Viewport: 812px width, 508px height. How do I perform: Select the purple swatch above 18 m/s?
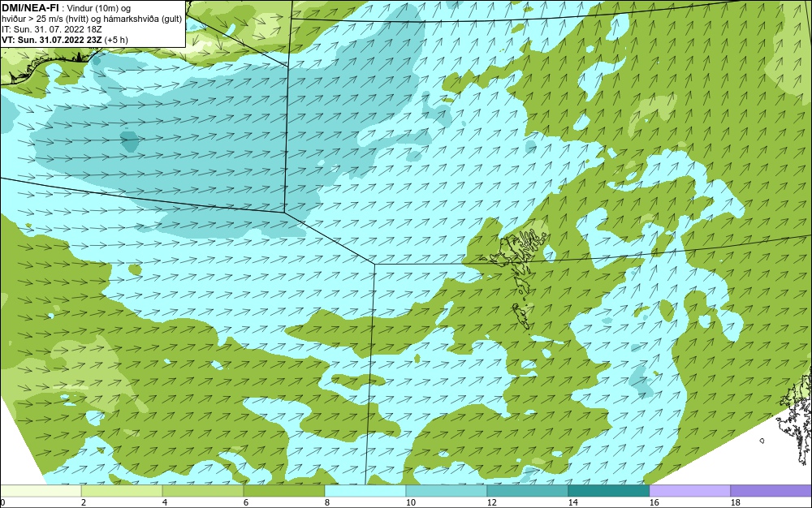[771, 490]
